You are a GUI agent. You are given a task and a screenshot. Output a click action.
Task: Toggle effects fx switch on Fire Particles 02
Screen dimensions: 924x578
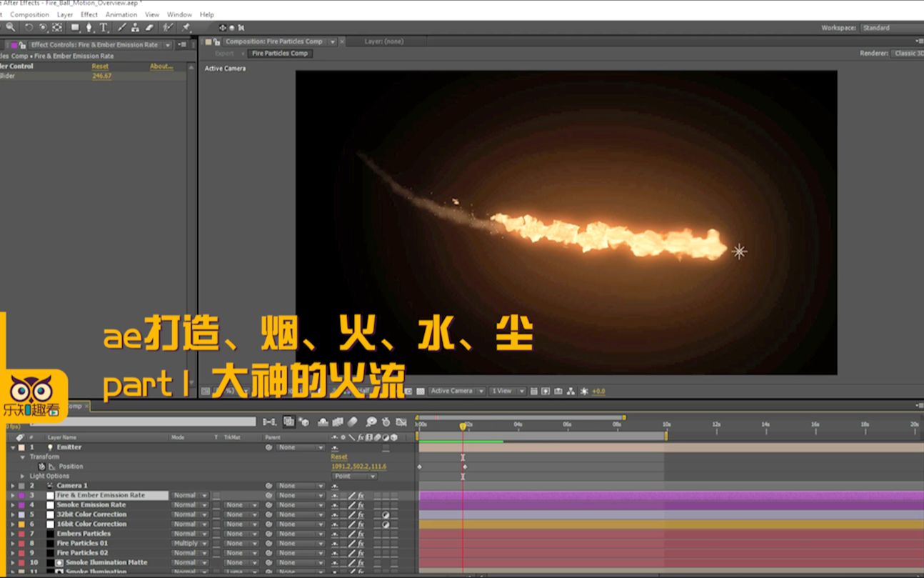pyautogui.click(x=361, y=553)
